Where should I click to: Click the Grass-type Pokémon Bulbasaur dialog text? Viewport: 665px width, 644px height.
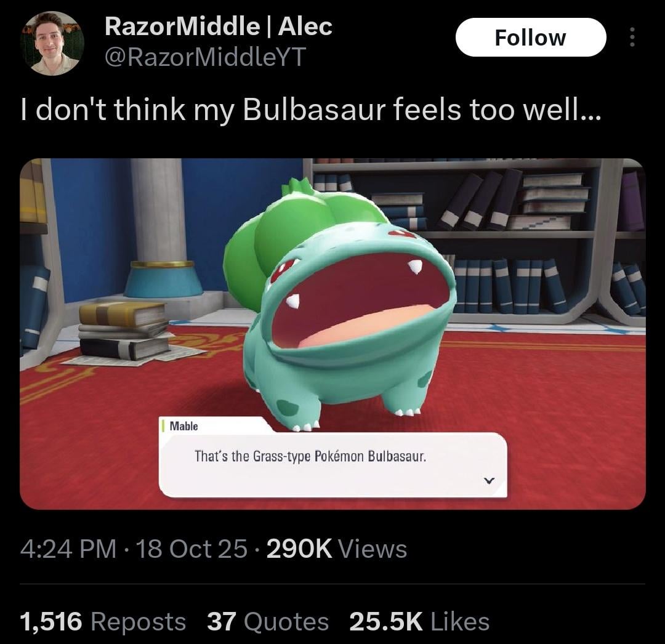tap(310, 457)
